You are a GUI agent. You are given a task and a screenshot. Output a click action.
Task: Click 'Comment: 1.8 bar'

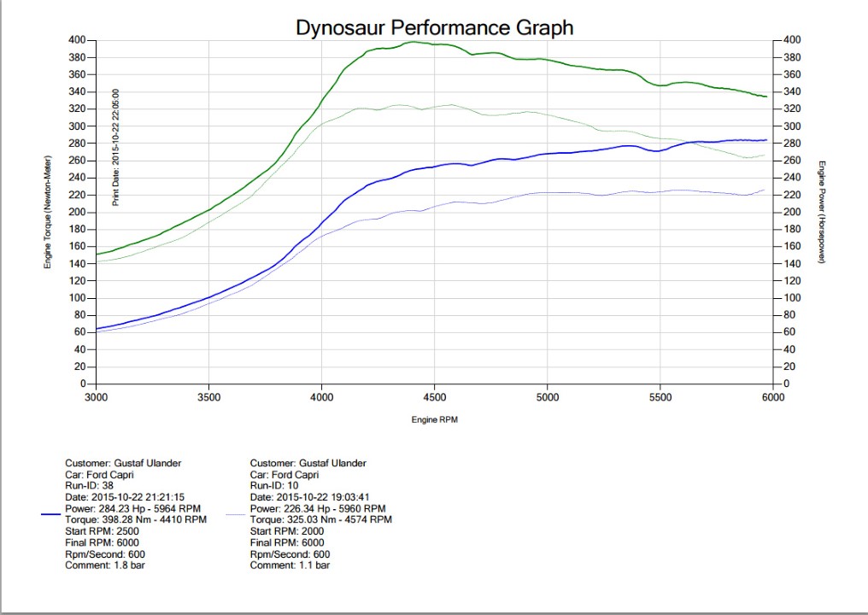pyautogui.click(x=104, y=565)
